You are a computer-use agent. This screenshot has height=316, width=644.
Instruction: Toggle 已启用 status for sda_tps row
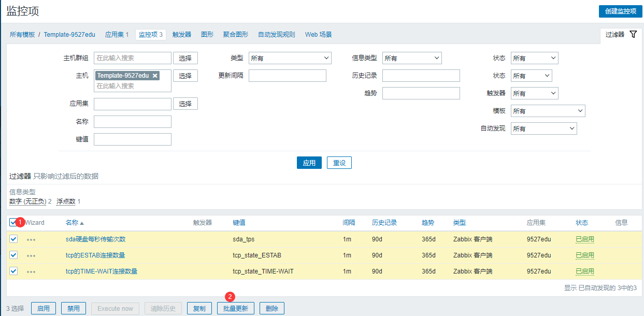pyautogui.click(x=585, y=239)
